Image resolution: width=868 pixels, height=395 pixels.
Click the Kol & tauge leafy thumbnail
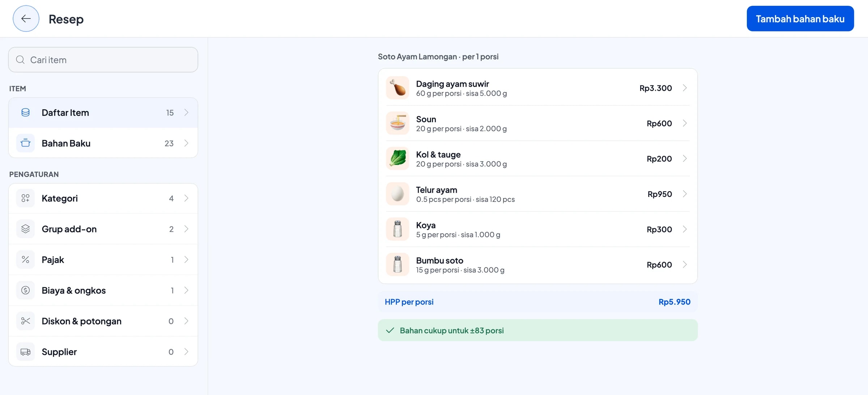point(397,159)
